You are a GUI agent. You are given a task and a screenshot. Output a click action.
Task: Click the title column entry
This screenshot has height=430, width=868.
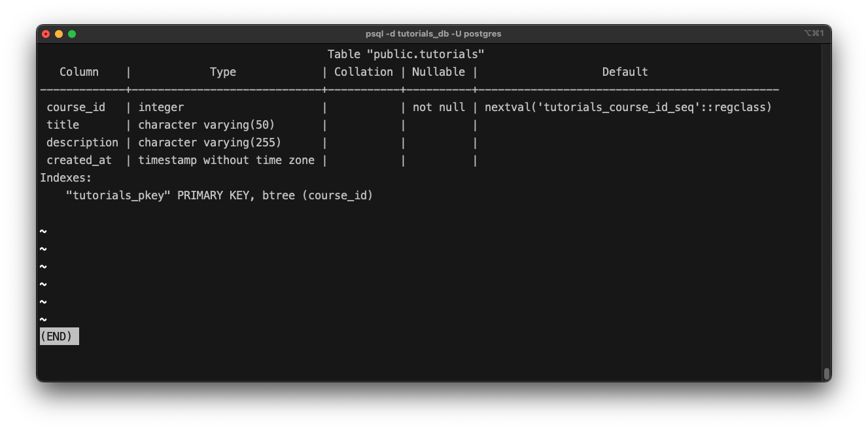coord(62,124)
